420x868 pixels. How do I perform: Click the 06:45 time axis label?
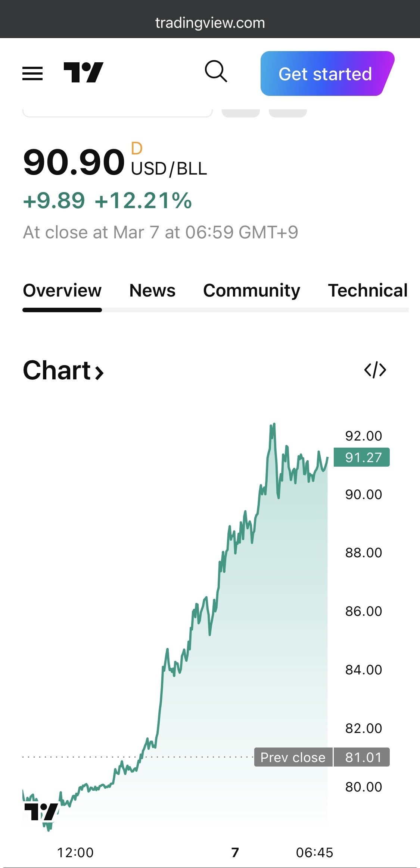click(x=314, y=852)
